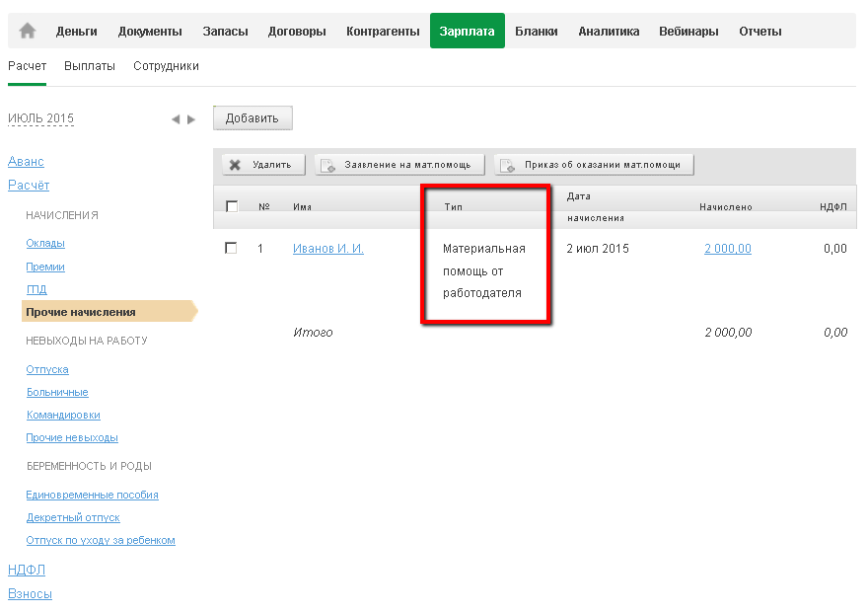This screenshot has width=868, height=613.
Task: Select the Зарплата menu item
Action: point(468,31)
